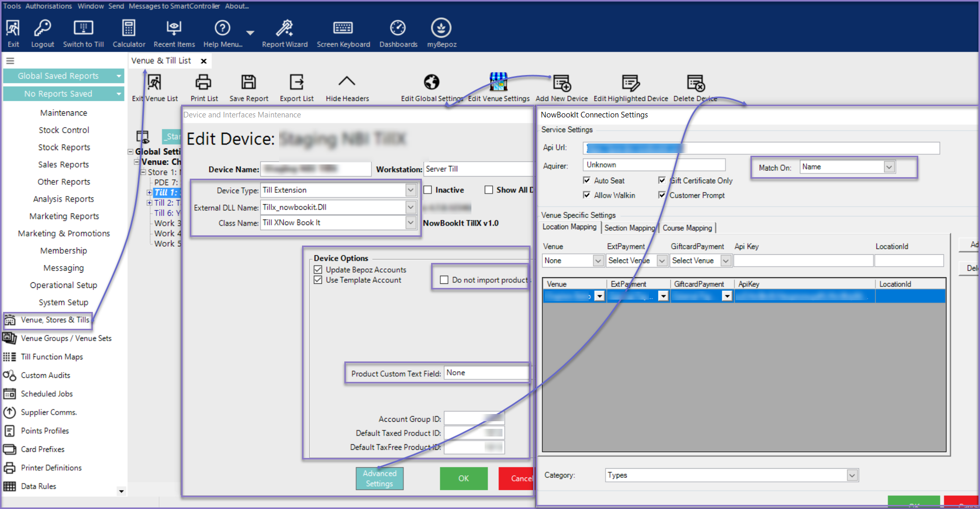The height and width of the screenshot is (509, 980).
Task: Open the ExtPayment Select Venue dropdown
Action: pos(662,261)
